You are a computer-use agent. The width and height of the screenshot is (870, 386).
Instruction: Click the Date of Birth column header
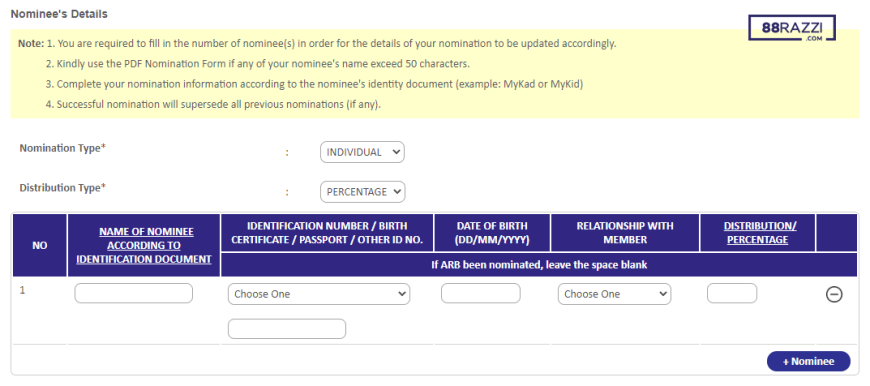492,233
